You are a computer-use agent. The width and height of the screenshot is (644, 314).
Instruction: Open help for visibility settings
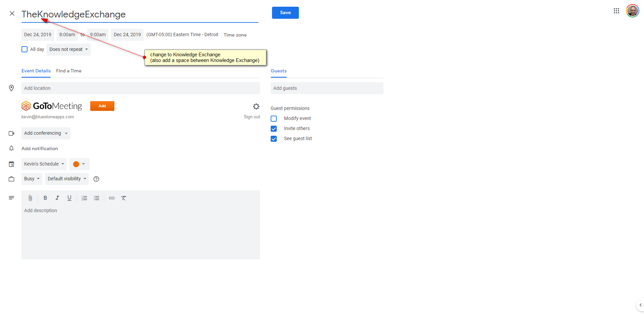pos(96,179)
